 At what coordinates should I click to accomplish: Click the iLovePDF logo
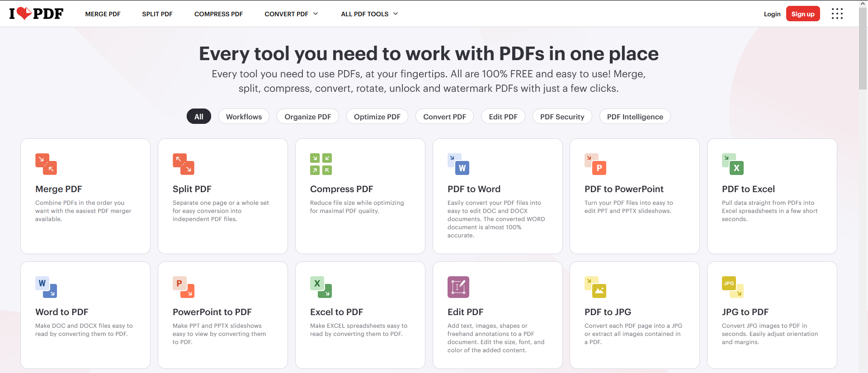click(x=36, y=14)
